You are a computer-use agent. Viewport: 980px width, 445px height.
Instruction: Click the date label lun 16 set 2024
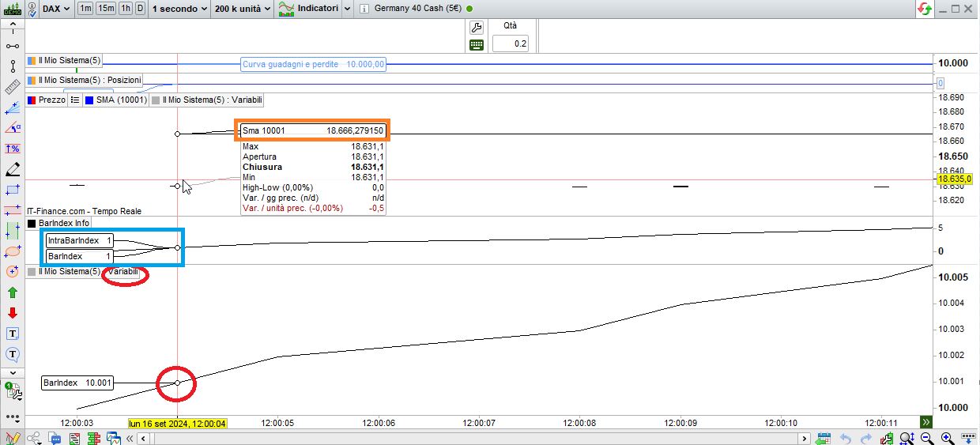point(178,423)
